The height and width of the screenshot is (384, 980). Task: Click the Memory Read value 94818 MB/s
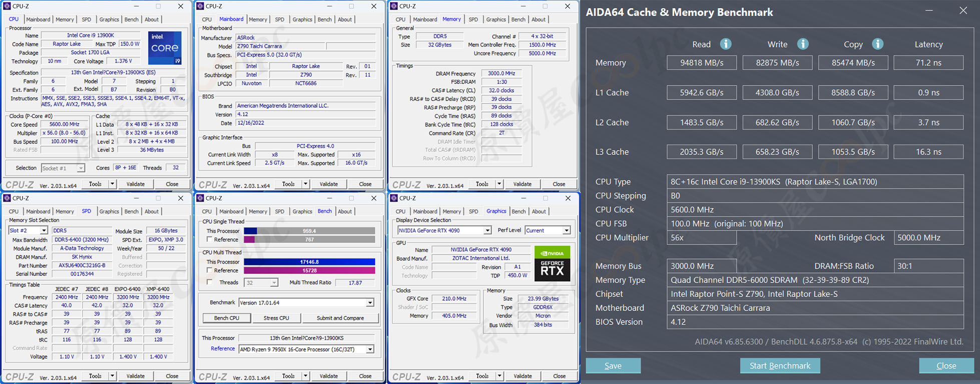point(702,62)
